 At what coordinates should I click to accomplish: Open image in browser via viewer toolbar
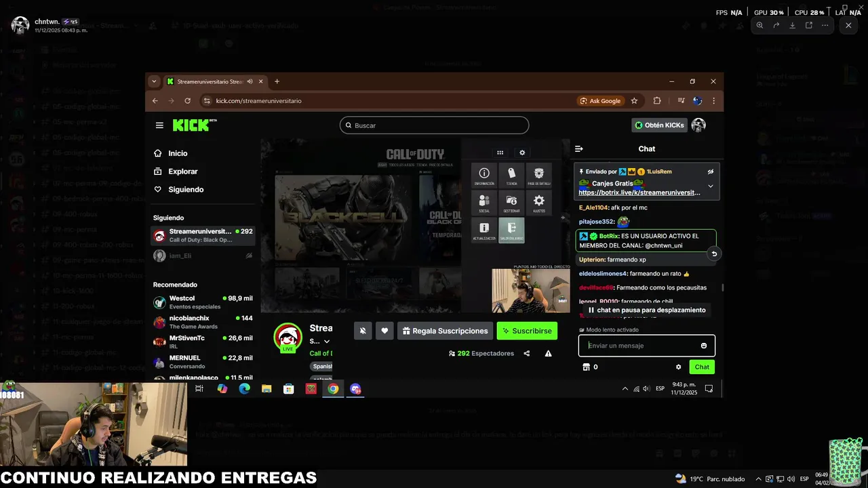(808, 25)
